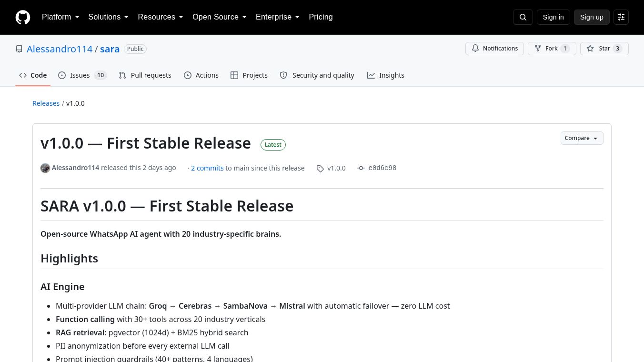Open the search magnifier icon
The height and width of the screenshot is (362, 644).
523,17
